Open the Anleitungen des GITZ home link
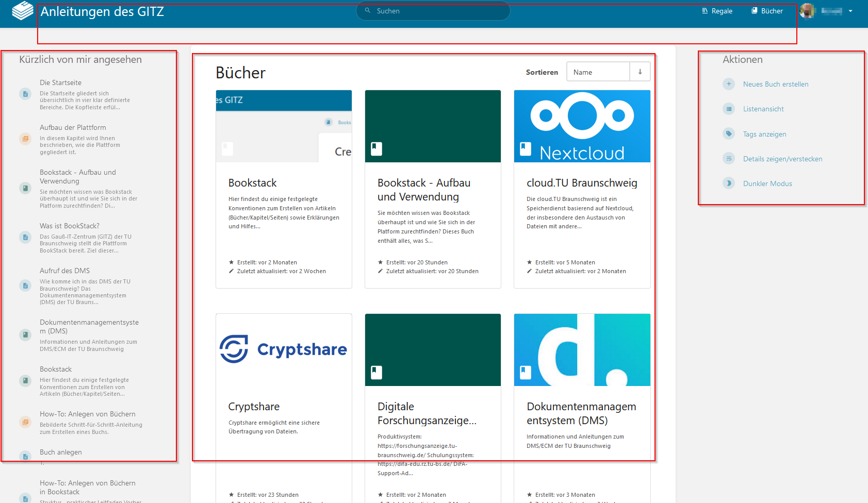This screenshot has width=868, height=503. tap(102, 11)
